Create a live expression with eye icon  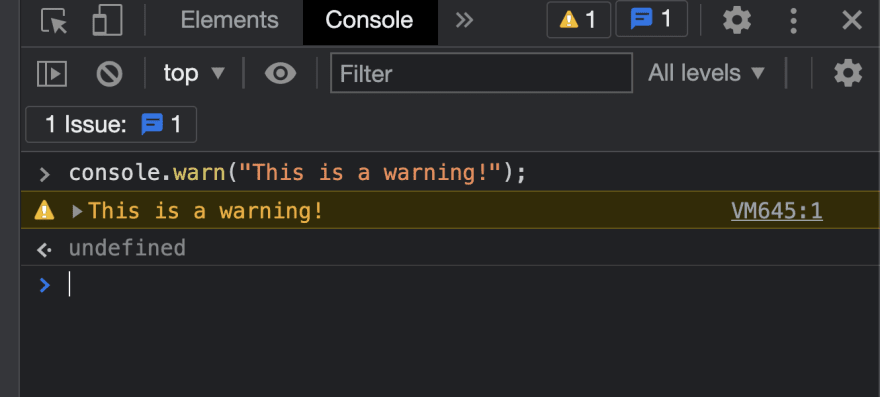280,74
